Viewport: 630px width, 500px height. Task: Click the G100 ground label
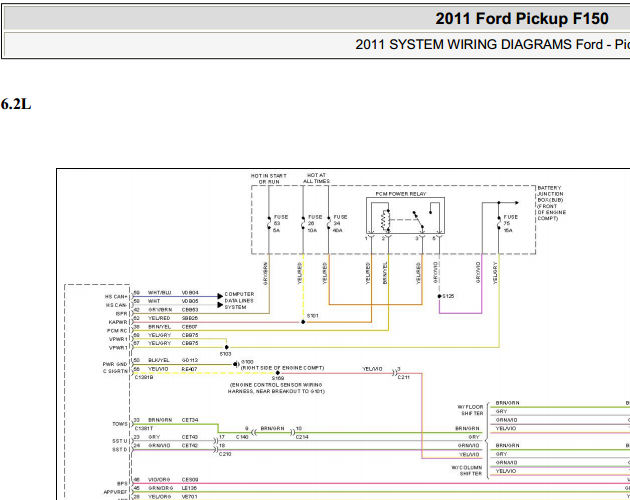click(x=247, y=362)
